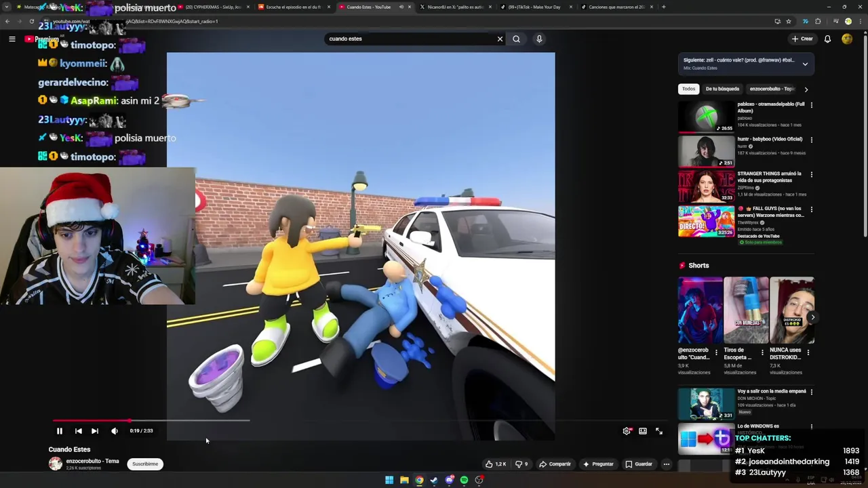Mute the 'Cuando Estes - YouTube' tab audio icon

click(401, 7)
